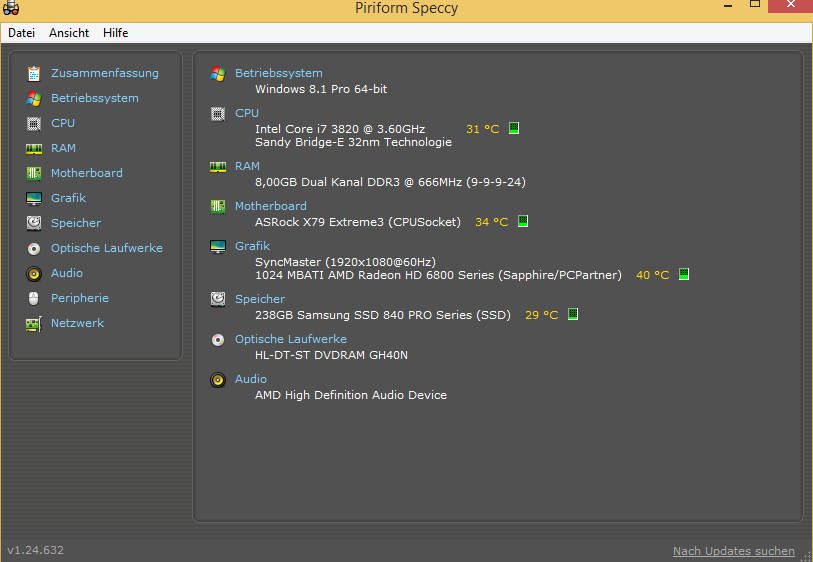Open Grafik section in sidebar
This screenshot has width=813, height=562.
pos(68,198)
